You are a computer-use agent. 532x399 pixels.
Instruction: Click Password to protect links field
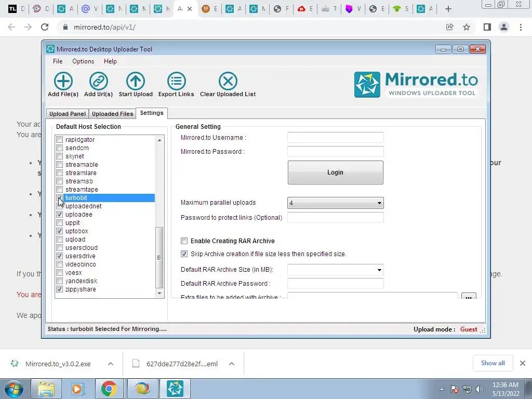335,218
